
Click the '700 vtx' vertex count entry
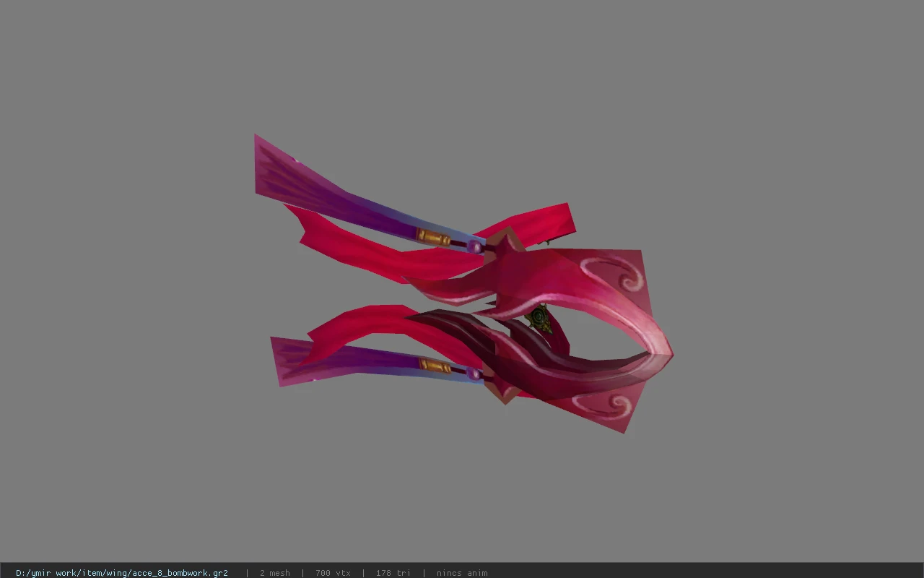click(x=333, y=573)
